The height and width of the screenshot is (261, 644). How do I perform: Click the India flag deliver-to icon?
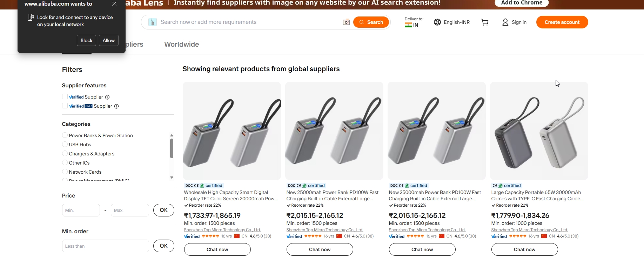[x=408, y=25]
